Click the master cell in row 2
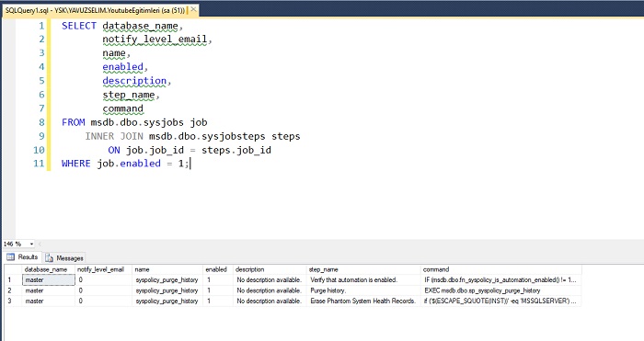The image size is (644, 341). (x=48, y=290)
